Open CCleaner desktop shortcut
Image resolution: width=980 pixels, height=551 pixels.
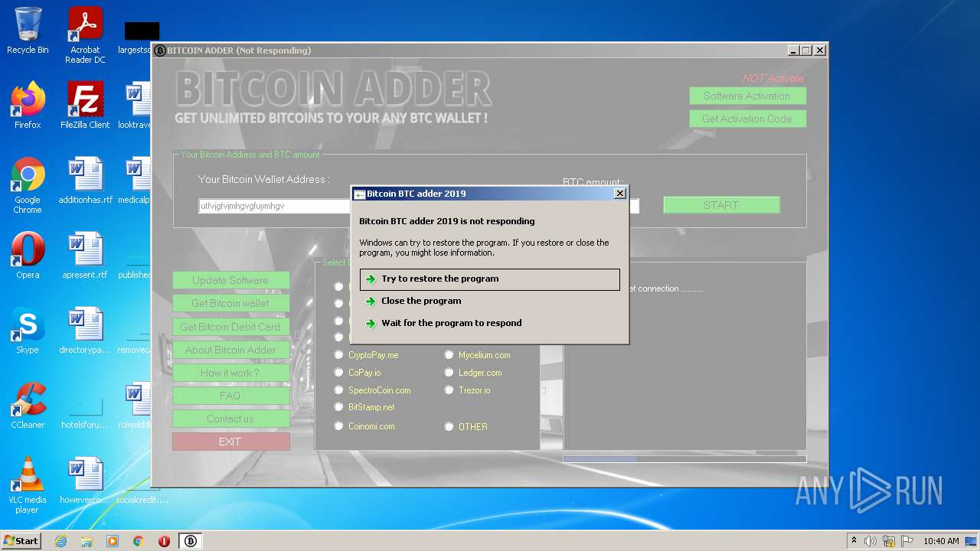coord(28,406)
